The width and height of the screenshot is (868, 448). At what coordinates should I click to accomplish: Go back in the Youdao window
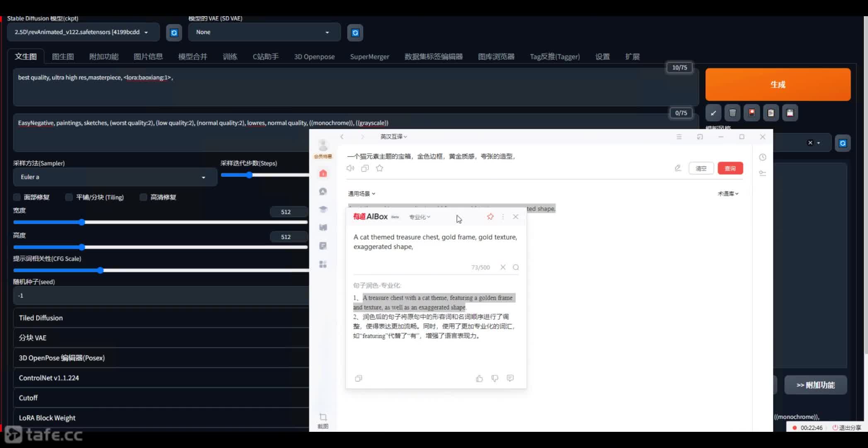click(x=342, y=136)
